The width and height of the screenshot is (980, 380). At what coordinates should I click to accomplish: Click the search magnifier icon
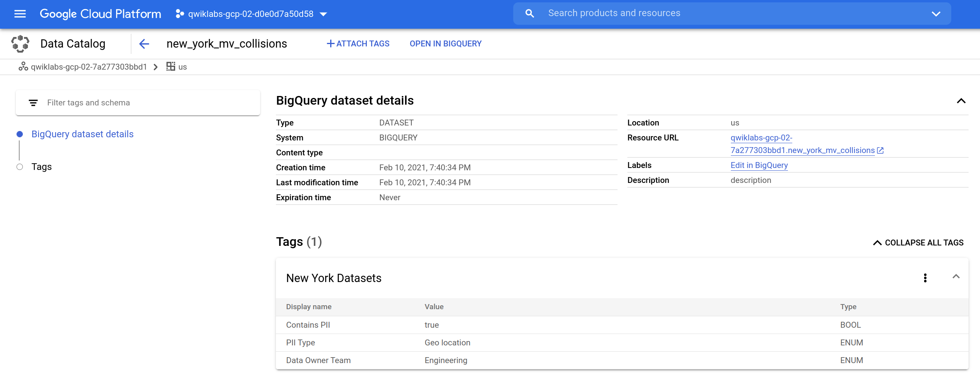click(530, 13)
